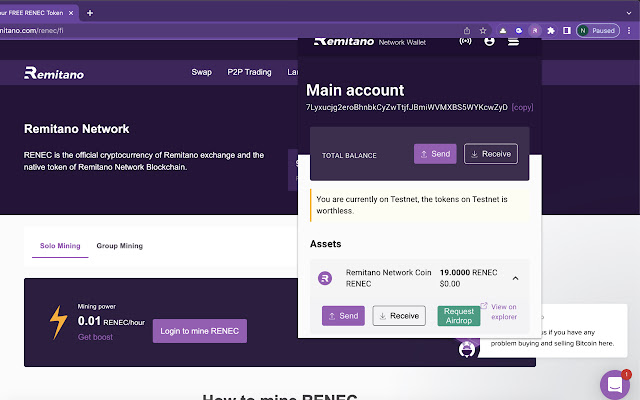Click the Main account heading
Viewport: 640px width, 400px height.
355,90
